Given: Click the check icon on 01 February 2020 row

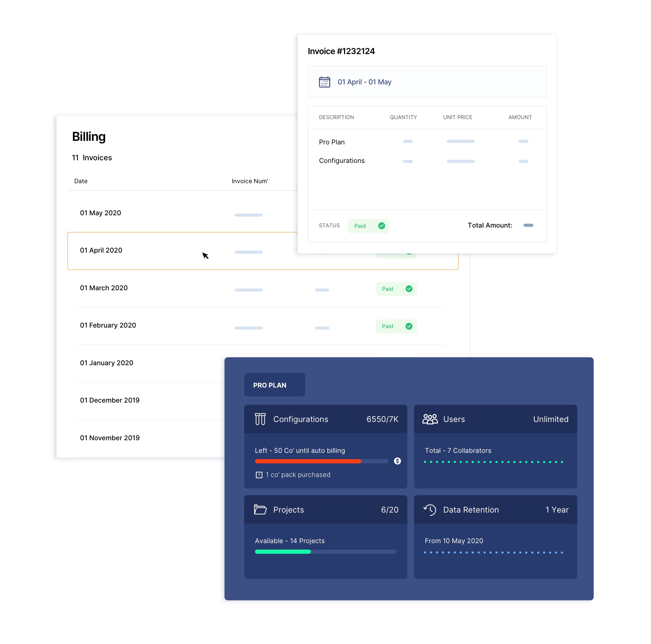Looking at the screenshot, I should click(x=409, y=326).
